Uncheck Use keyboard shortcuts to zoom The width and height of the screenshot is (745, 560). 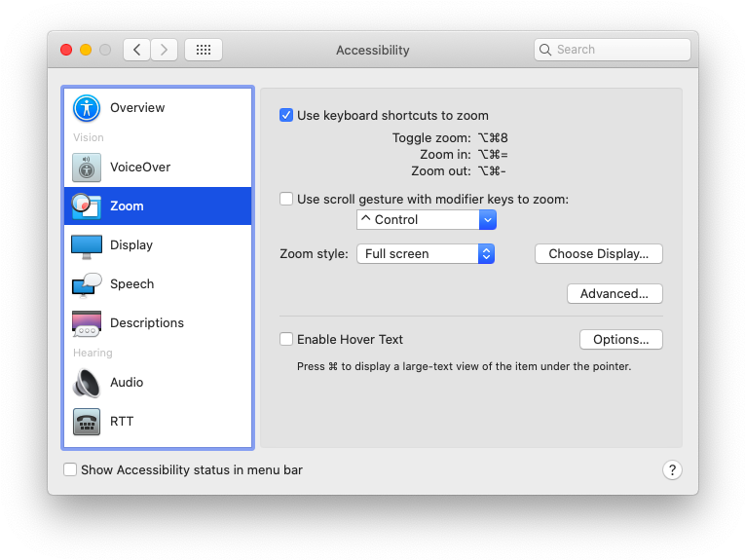click(x=286, y=116)
